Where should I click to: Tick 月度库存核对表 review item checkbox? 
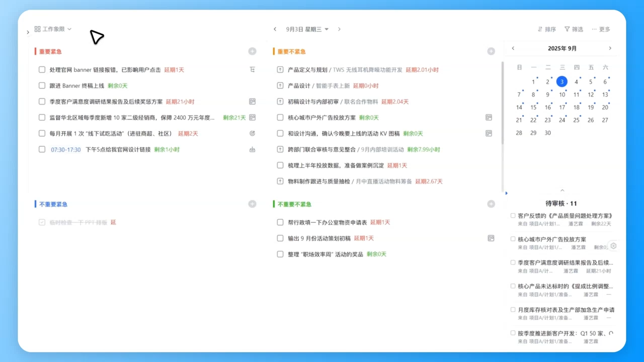[513, 310]
